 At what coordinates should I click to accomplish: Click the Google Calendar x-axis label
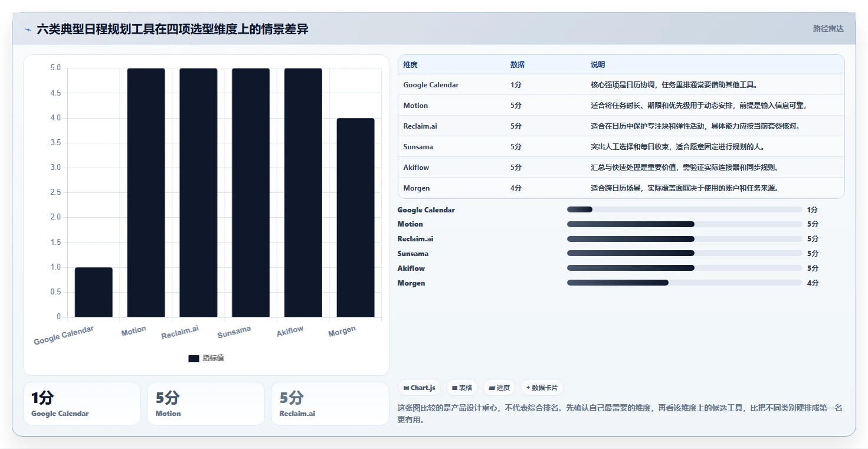(x=64, y=335)
